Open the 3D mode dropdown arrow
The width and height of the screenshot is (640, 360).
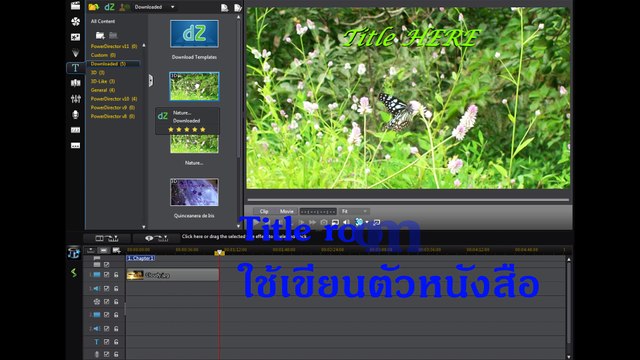pyautogui.click(x=367, y=222)
